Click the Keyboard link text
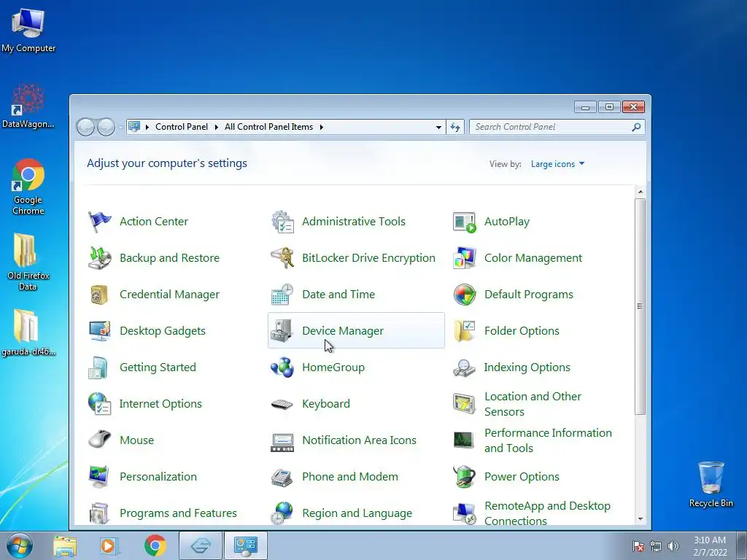The image size is (747, 560). click(326, 404)
